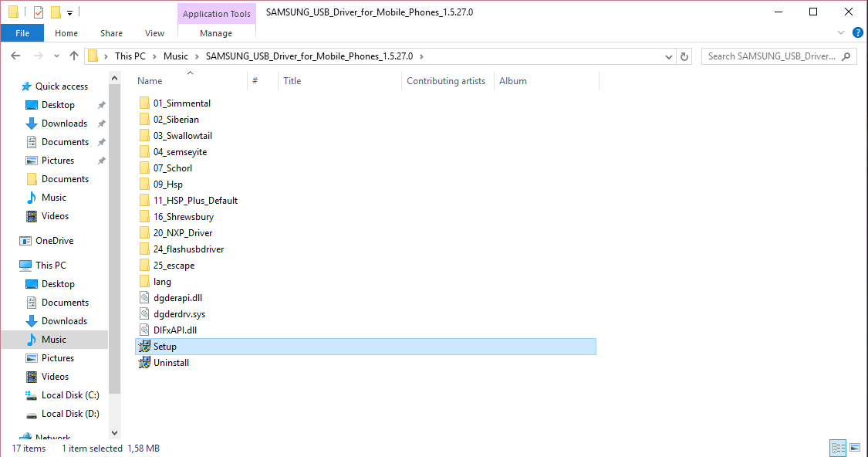
Task: Switch to the Home ribbon tab
Action: tap(66, 33)
